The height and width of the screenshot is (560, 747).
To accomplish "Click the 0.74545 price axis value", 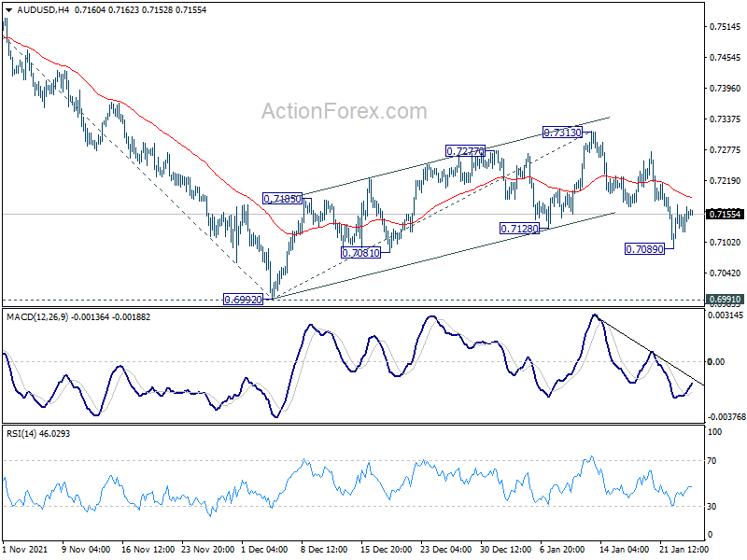I will point(726,57).
